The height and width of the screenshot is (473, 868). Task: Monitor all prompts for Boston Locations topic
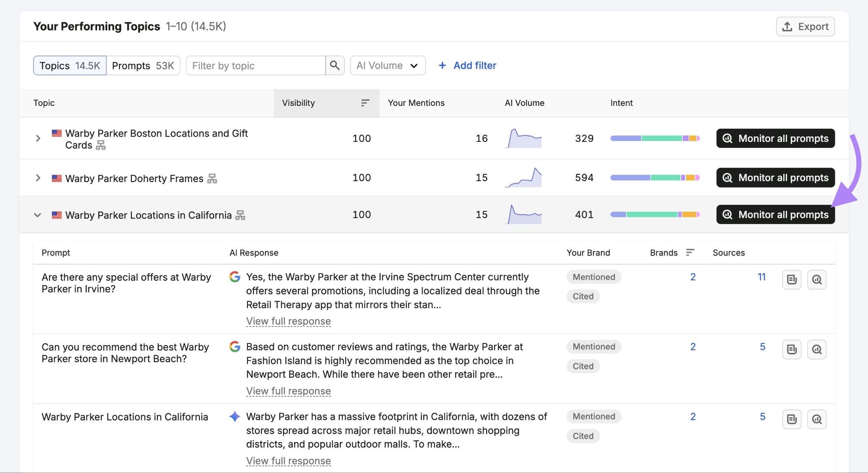pos(776,138)
